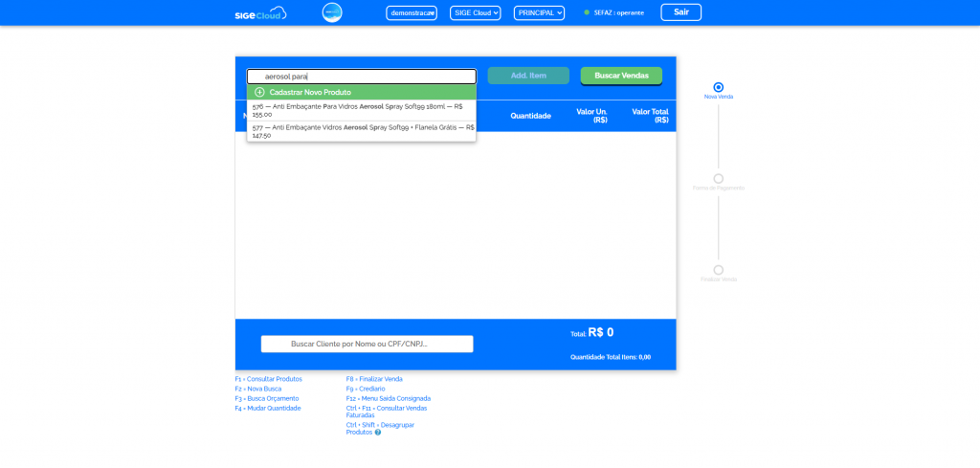Image resolution: width=980 pixels, height=468 pixels.
Task: Expand the SIGE Cloud dropdown
Action: pyautogui.click(x=476, y=12)
